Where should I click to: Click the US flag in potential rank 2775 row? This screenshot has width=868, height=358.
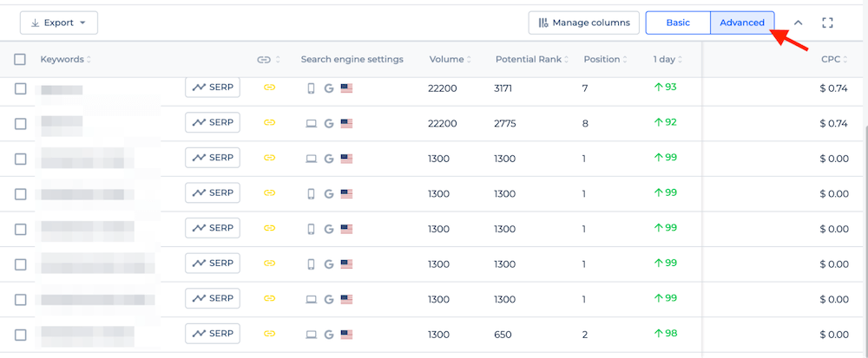pyautogui.click(x=346, y=124)
